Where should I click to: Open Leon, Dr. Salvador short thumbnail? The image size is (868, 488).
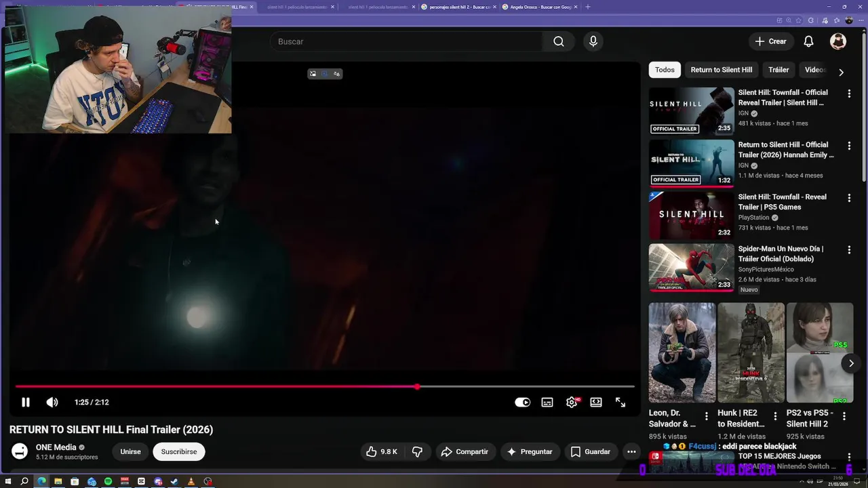(x=682, y=352)
